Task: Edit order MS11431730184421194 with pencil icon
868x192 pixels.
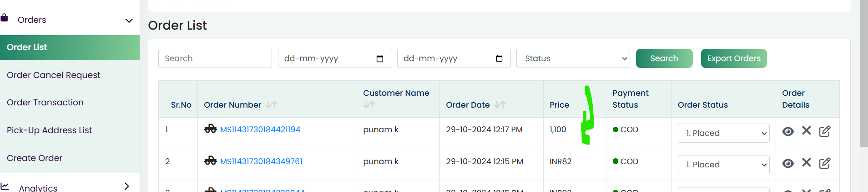Action: point(825,131)
